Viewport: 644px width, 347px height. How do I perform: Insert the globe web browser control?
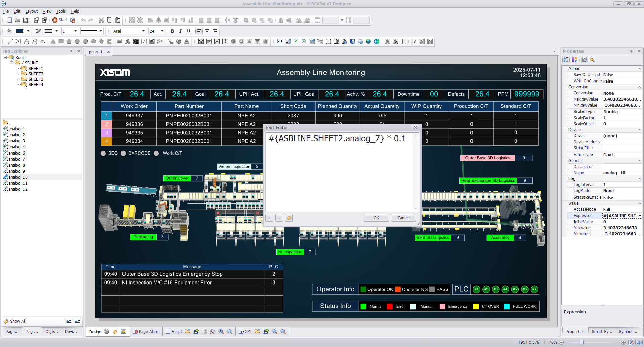coord(377,41)
